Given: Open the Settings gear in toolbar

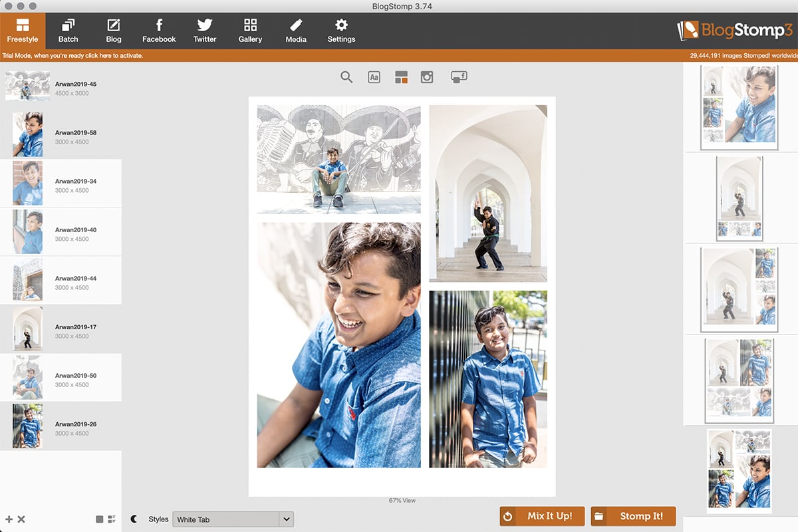Looking at the screenshot, I should (x=341, y=31).
